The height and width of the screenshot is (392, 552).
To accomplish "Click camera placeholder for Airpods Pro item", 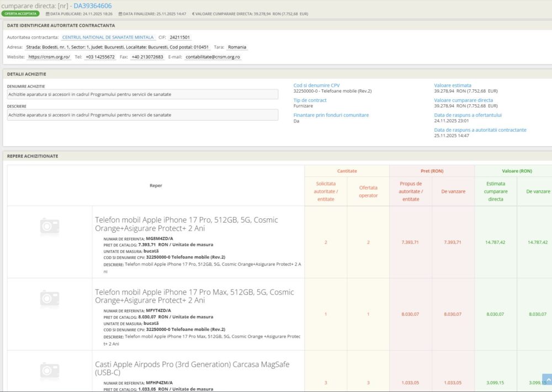I will pos(50,370).
